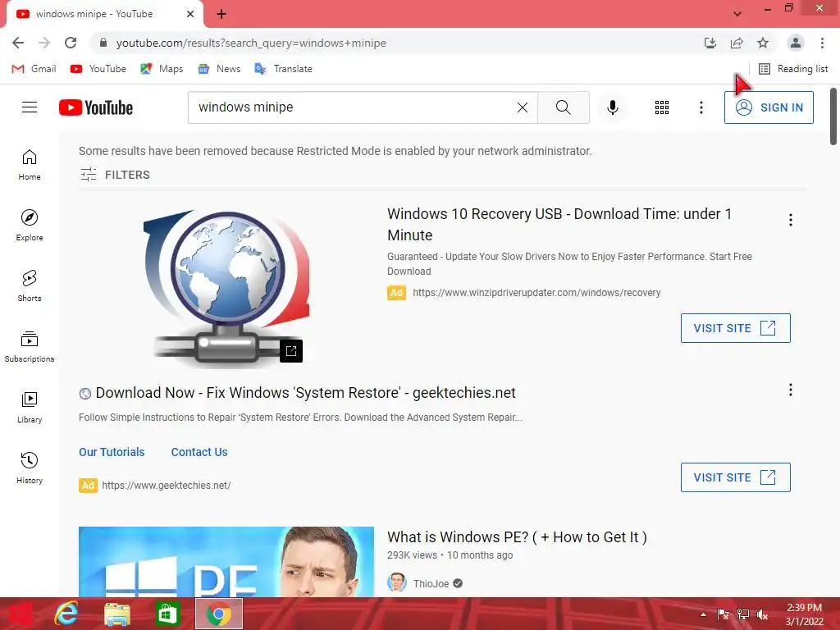Click Chrome taskbar icon
This screenshot has width=840, height=630.
[218, 614]
